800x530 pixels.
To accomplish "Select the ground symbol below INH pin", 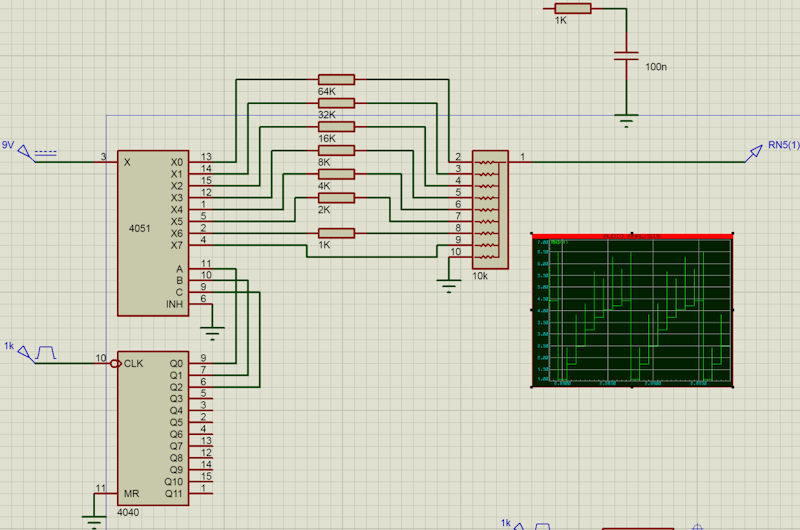I will click(x=212, y=333).
